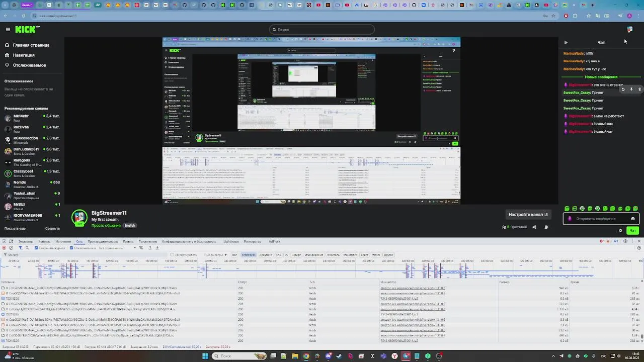Collapse the chat panel arrow icon
644x362 pixels.
(x=566, y=43)
